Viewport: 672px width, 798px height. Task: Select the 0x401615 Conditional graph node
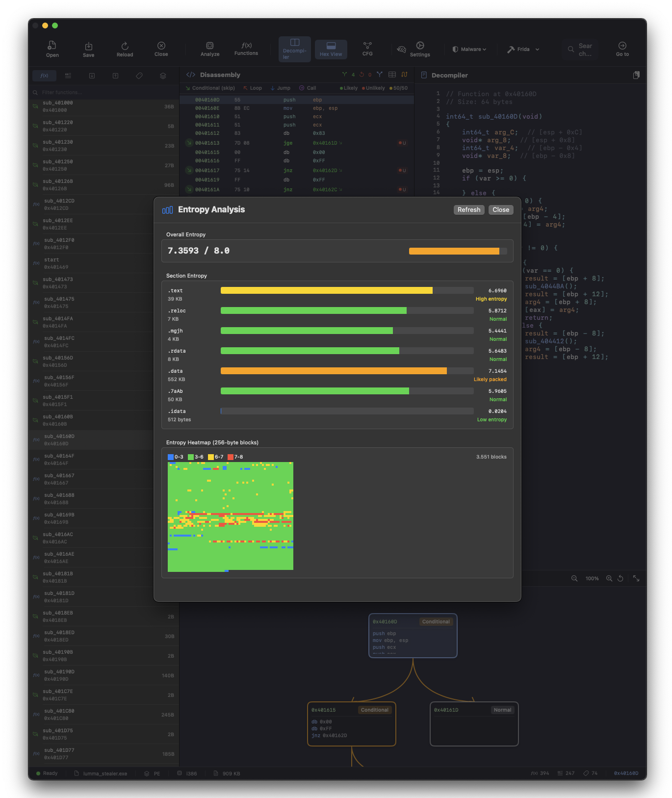pyautogui.click(x=352, y=724)
